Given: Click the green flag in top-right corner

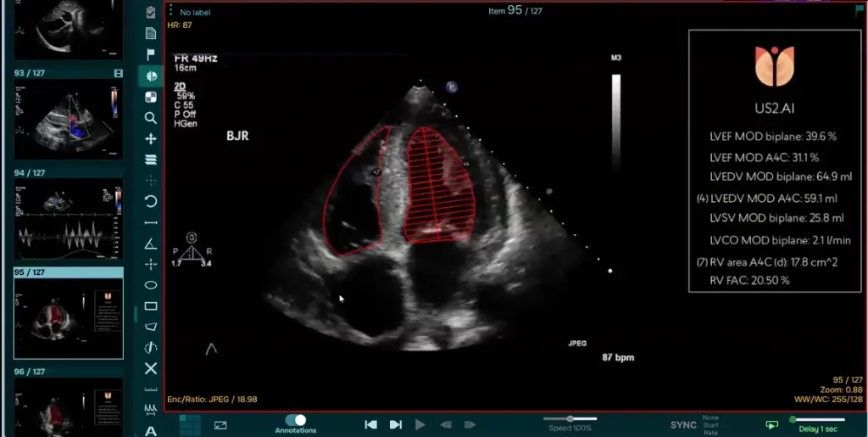Looking at the screenshot, I should pyautogui.click(x=860, y=12).
